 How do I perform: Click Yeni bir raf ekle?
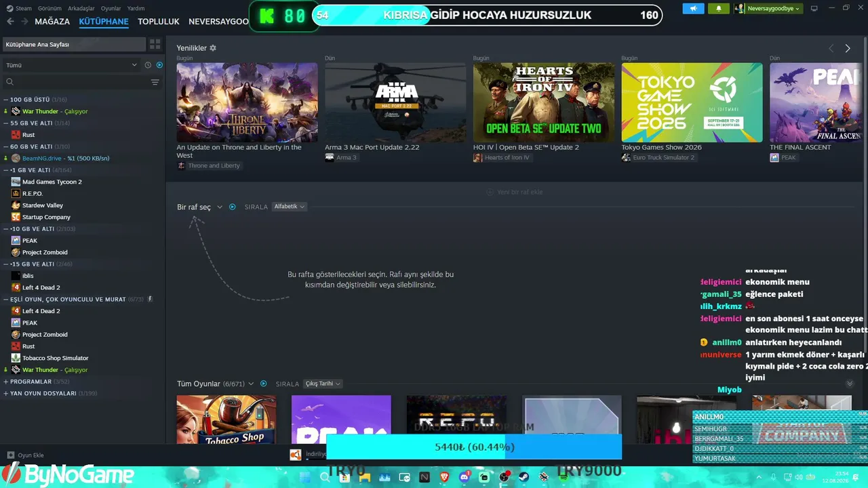[x=515, y=192]
